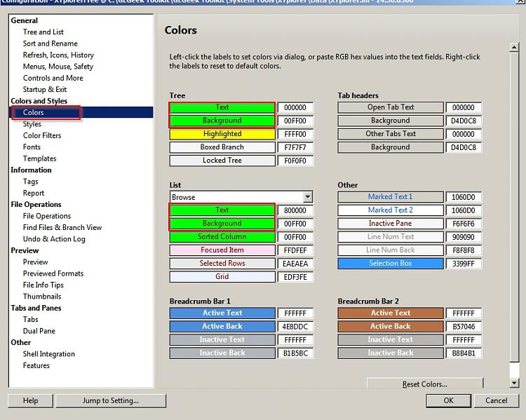This screenshot has height=420, width=526.
Task: Click the Open Tab Text color label
Action: pos(391,107)
